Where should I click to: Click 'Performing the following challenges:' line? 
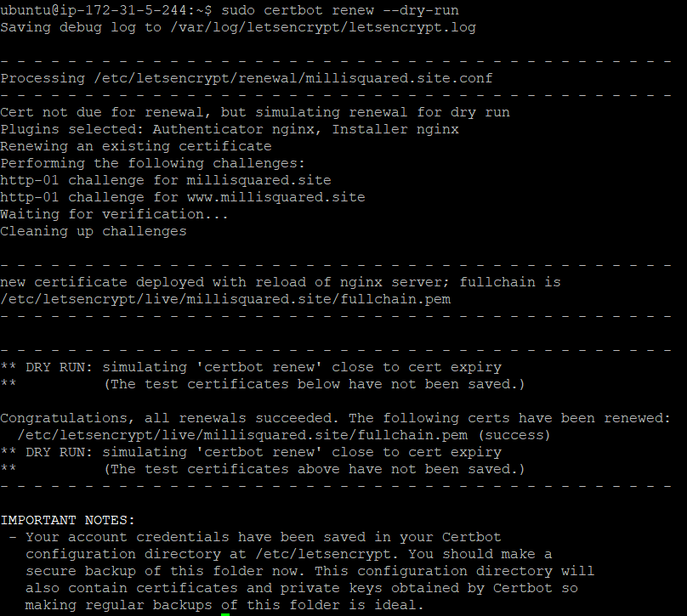tap(152, 163)
